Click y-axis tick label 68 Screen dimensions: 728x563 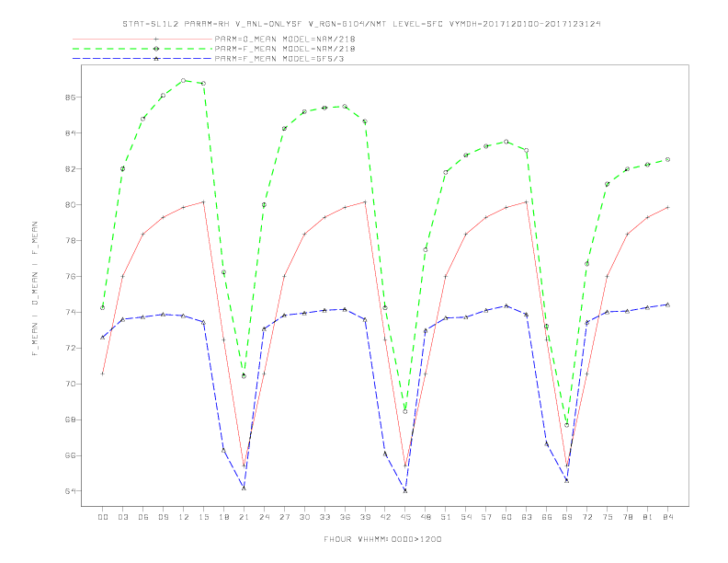(x=69, y=419)
